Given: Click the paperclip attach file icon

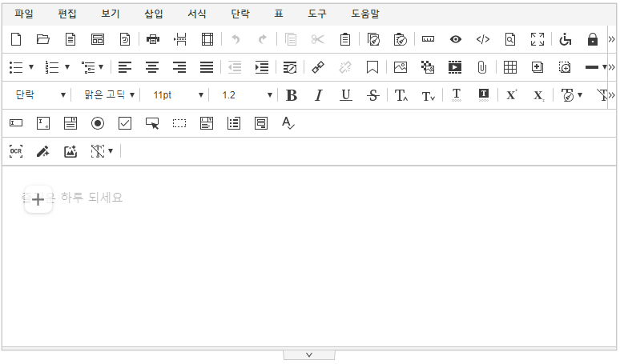Looking at the screenshot, I should 481,67.
